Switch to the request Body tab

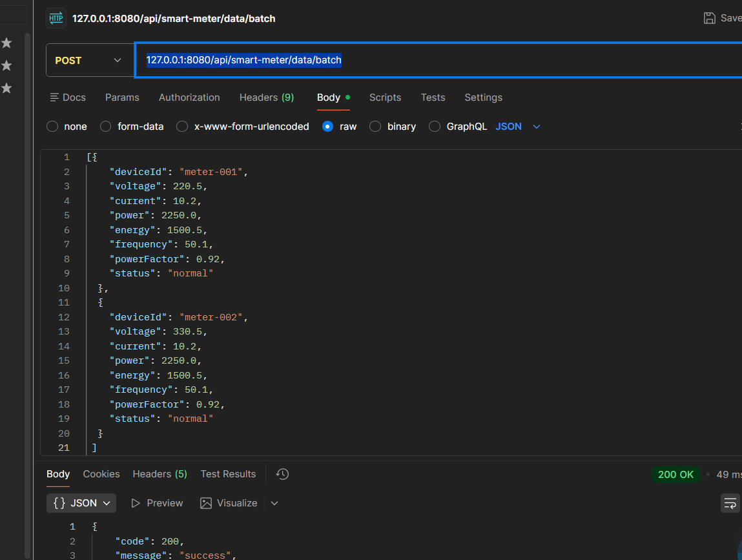333,97
